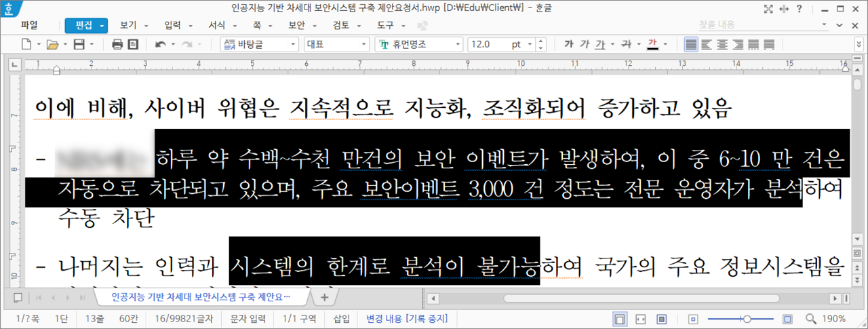
Task: Apply italic formatting (slanted 가)
Action: [x=585, y=44]
